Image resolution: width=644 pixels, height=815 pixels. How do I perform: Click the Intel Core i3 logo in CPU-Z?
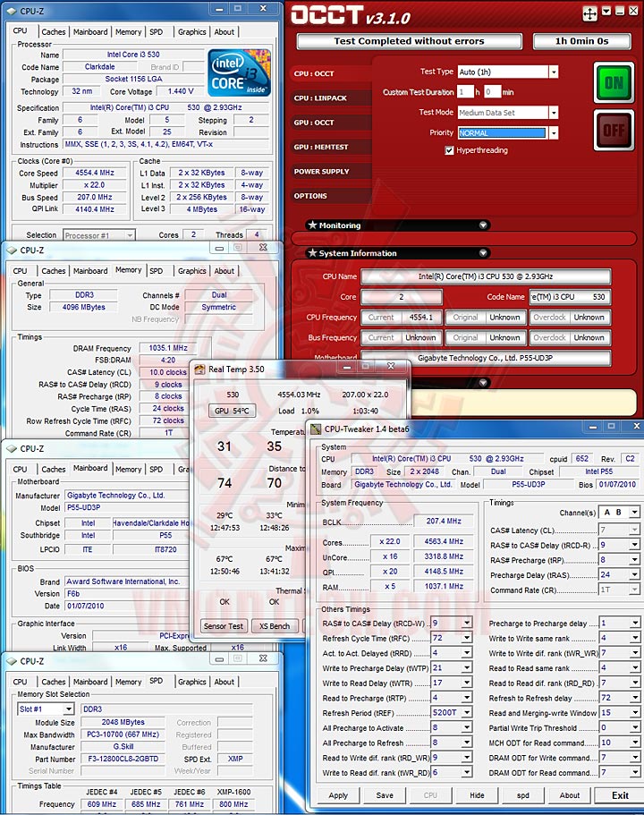pos(239,72)
